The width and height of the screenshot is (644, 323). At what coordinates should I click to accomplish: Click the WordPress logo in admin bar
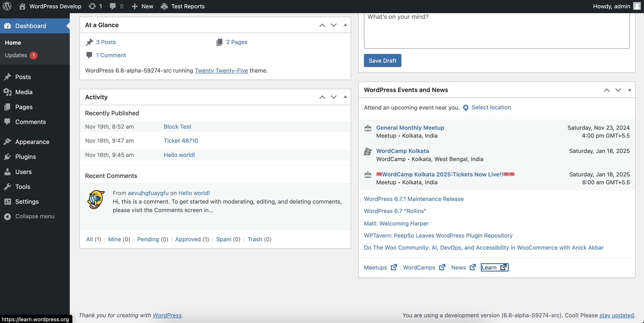coord(7,6)
